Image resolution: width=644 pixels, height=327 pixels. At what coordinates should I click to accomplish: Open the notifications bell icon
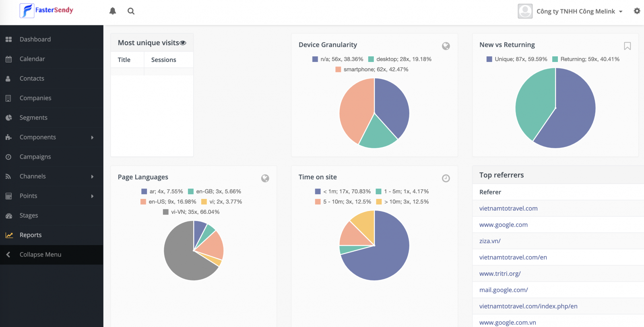tap(113, 11)
